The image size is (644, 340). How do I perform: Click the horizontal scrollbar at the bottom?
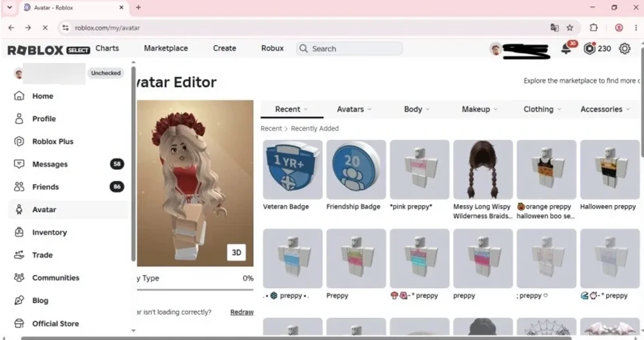296,338
